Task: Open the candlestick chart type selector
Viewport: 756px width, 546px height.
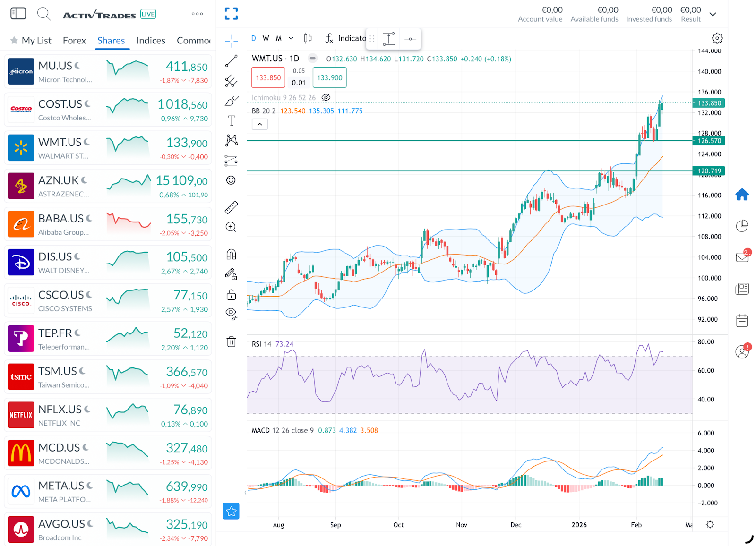Action: (308, 38)
